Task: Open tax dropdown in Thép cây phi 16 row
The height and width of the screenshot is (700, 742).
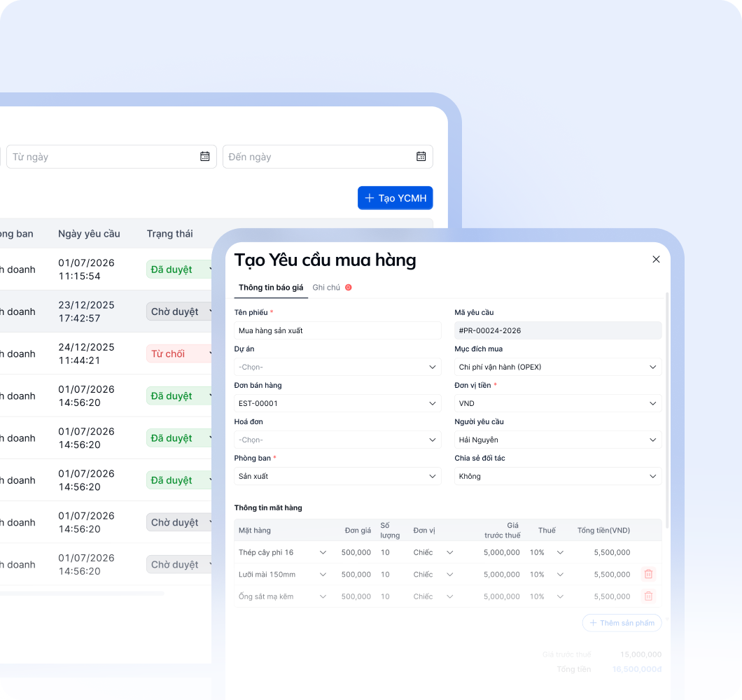Action: click(x=560, y=552)
